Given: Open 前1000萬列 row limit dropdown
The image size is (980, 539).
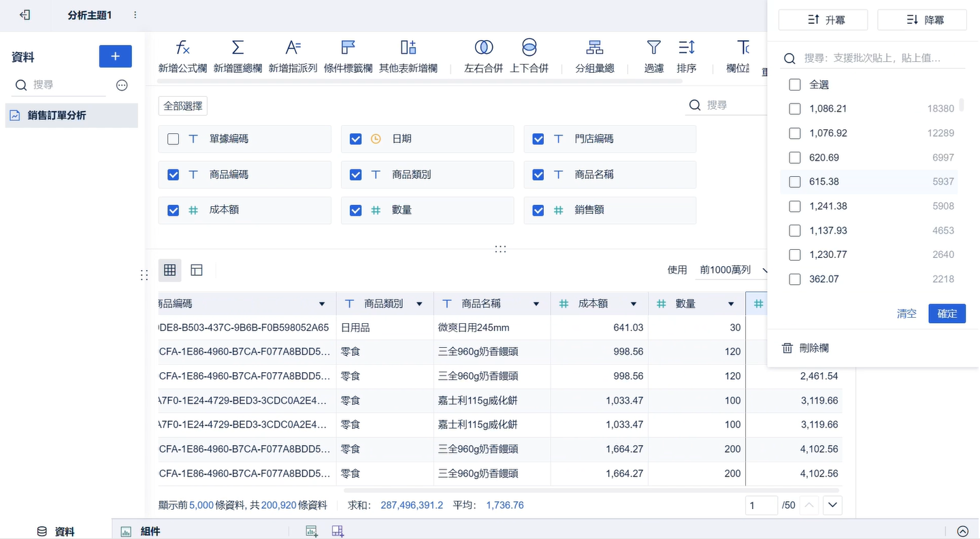Looking at the screenshot, I should pyautogui.click(x=733, y=270).
